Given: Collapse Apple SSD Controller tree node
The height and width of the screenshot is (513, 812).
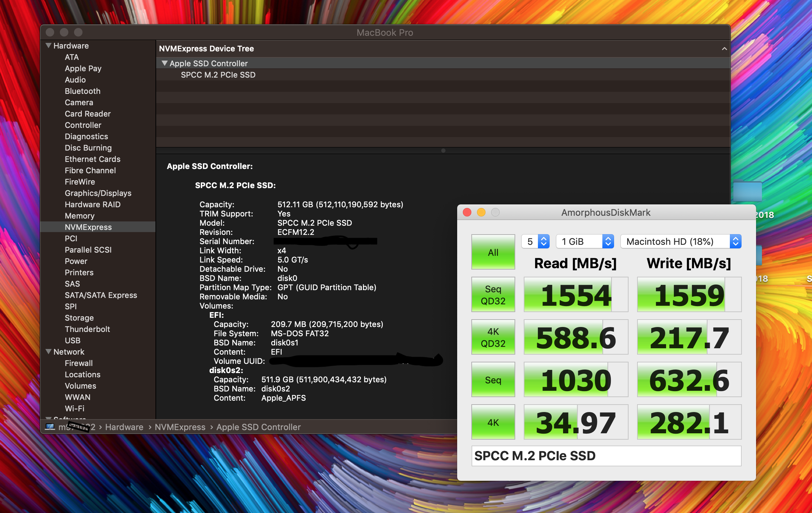Looking at the screenshot, I should [164, 63].
